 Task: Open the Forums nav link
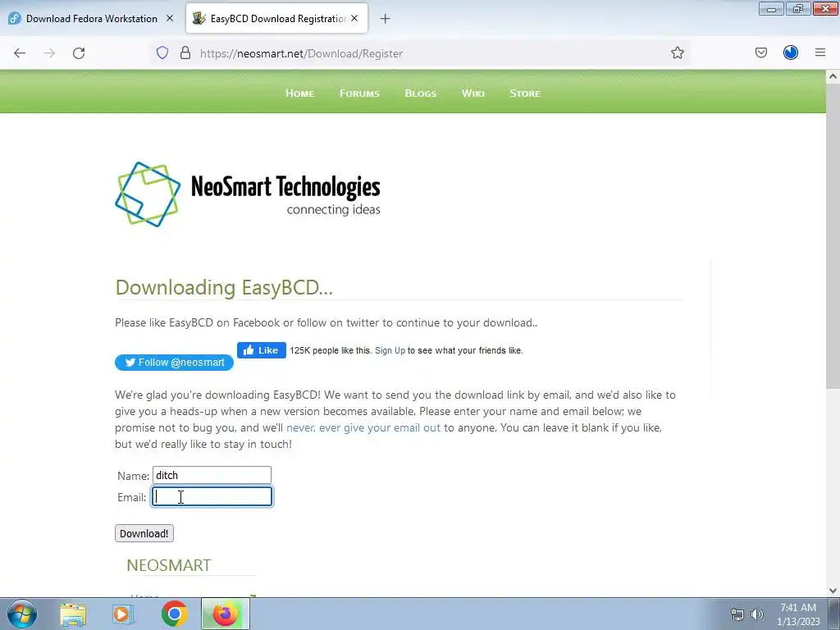pos(359,94)
